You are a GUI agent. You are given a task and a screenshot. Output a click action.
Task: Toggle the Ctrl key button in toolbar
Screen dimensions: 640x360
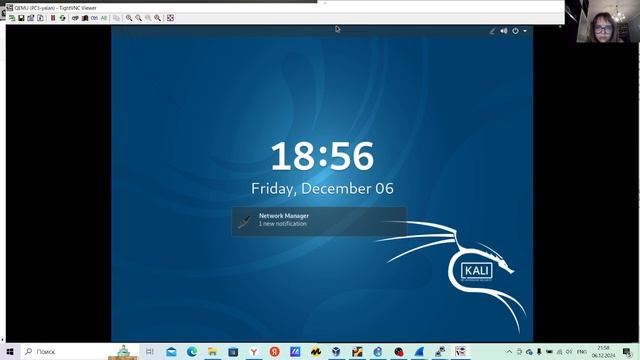tap(94, 18)
